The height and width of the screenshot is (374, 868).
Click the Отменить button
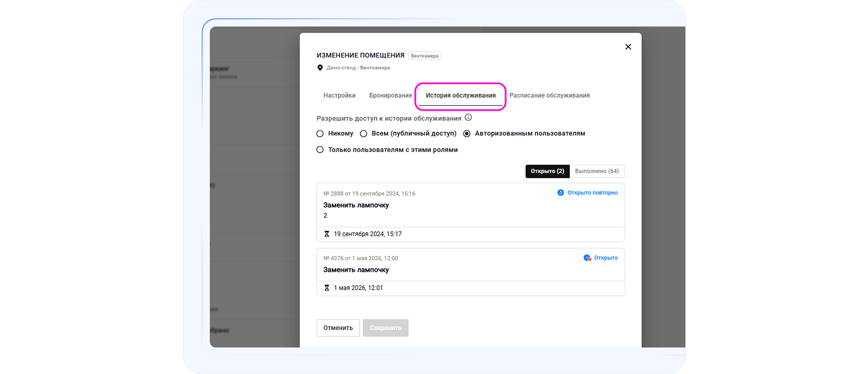[338, 328]
